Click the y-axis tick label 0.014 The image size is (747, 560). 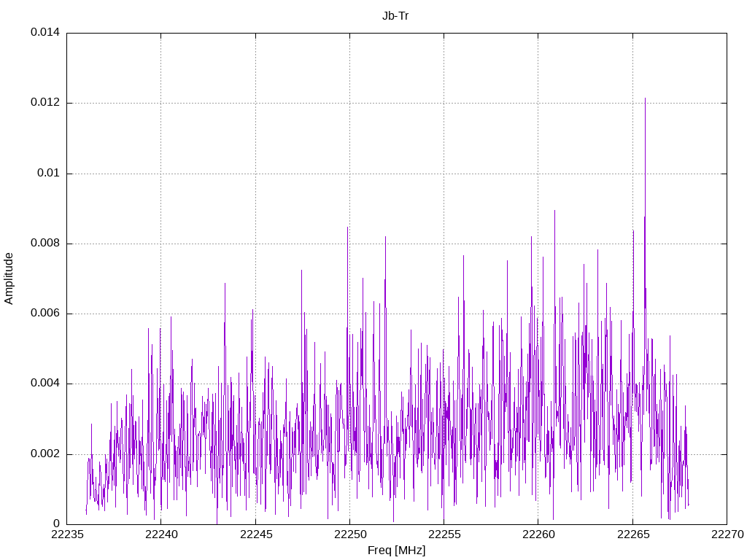[45, 32]
